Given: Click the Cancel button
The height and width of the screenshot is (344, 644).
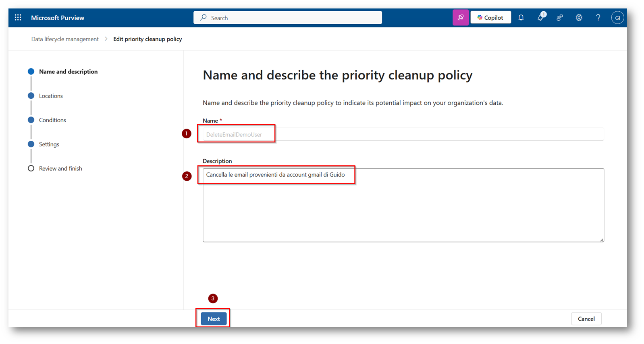Looking at the screenshot, I should tap(586, 319).
